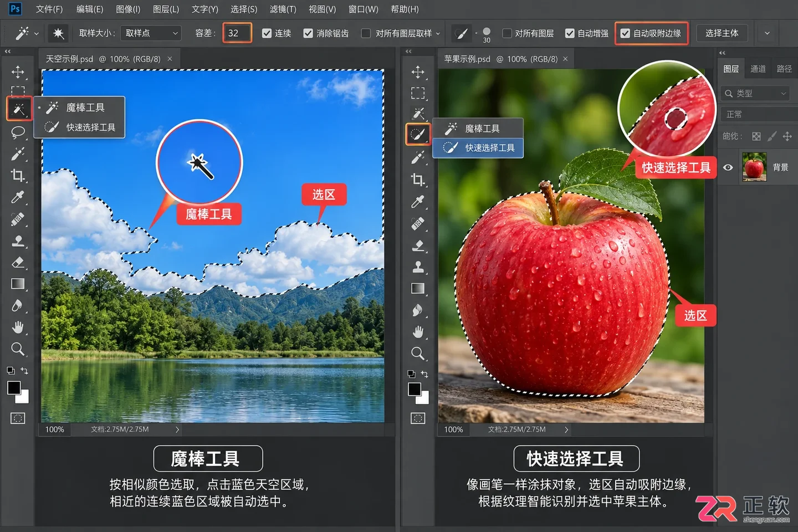
Task: Select the Gradient tool in the apple document's toolbar
Action: tap(418, 288)
